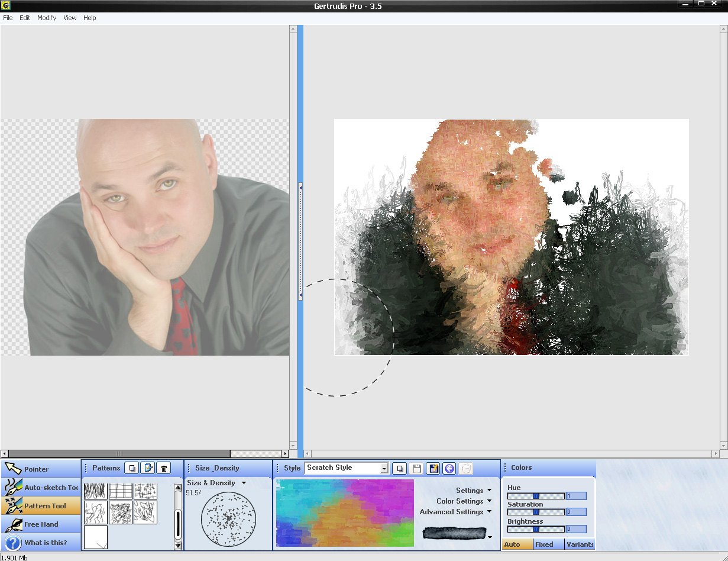Click the blue back arrow style icon
The image size is (728, 561).
click(x=449, y=468)
